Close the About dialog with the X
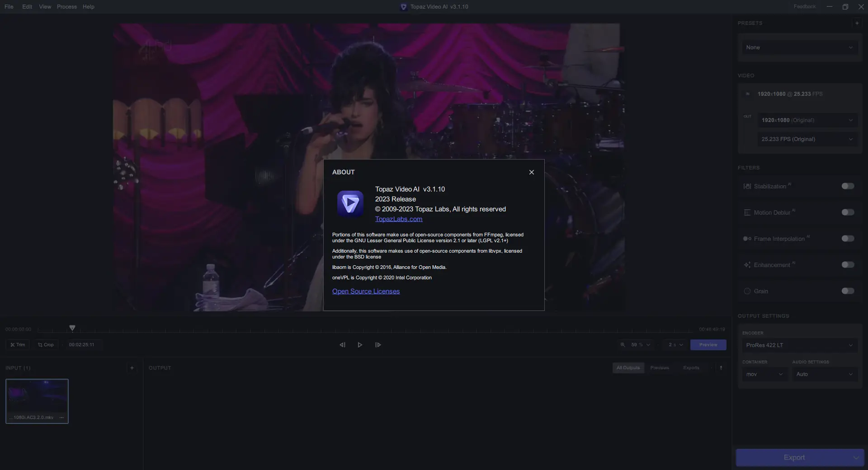This screenshot has height=470, width=868. [532, 172]
